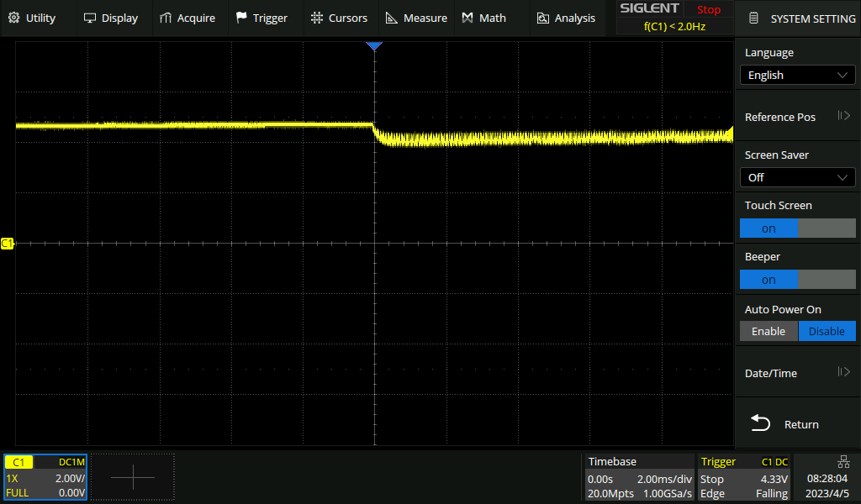Screen dimensions: 861x504
Task: Open the Utility gear menu
Action: 32,18
